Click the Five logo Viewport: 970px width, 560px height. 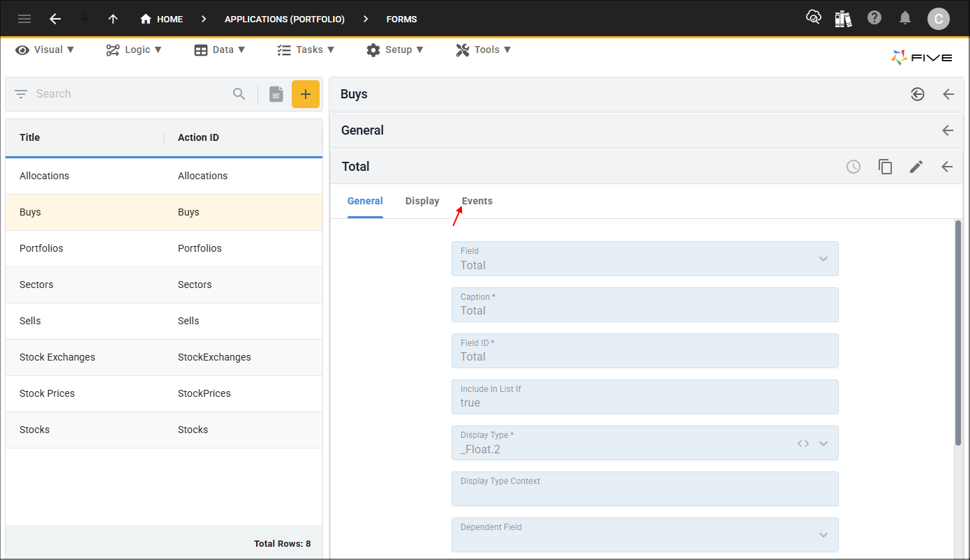(x=922, y=58)
